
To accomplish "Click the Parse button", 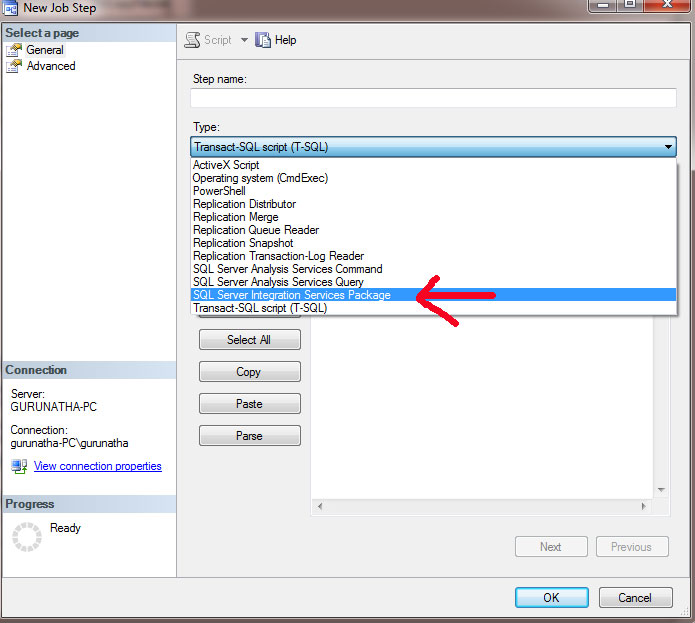I will (x=250, y=436).
